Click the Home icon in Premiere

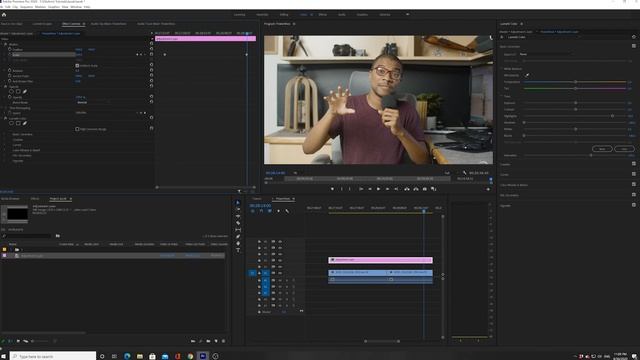[4, 15]
